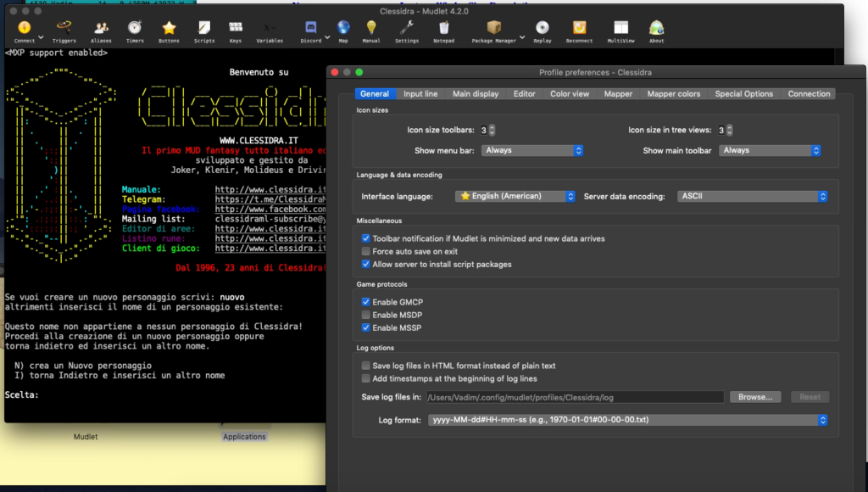Click Browse... for the log folder
Screen dimensions: 868x492
point(755,397)
